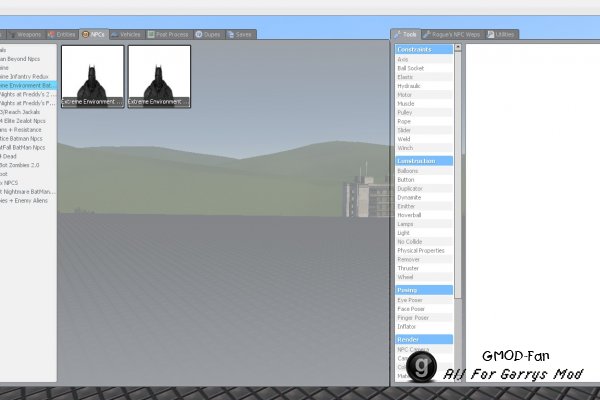Select the Ball Socket tool
The height and width of the screenshot is (400, 600).
424,68
